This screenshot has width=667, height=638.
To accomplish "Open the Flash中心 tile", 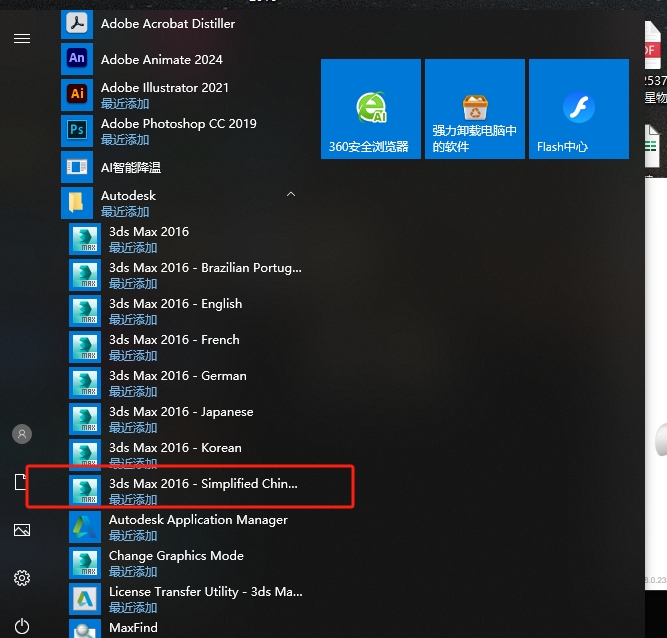I will (578, 108).
